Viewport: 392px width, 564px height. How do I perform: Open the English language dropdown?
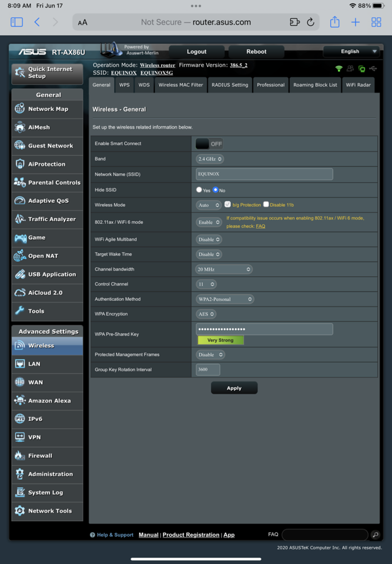(x=351, y=52)
